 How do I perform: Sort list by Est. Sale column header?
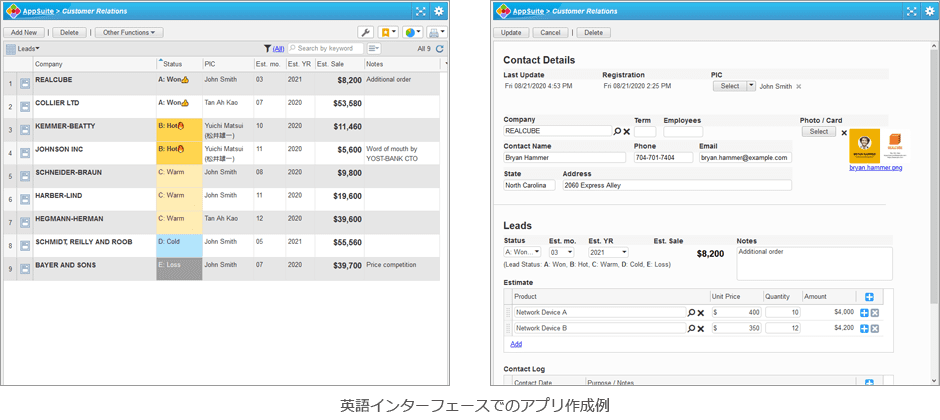click(x=330, y=64)
